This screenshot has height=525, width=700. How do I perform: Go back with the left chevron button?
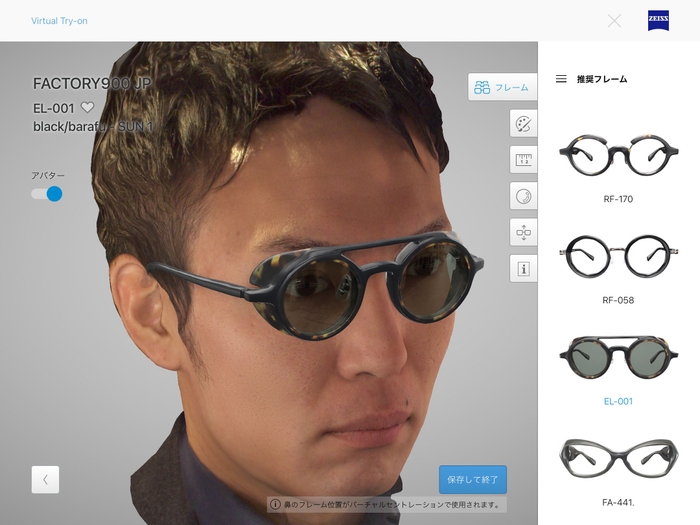45,480
